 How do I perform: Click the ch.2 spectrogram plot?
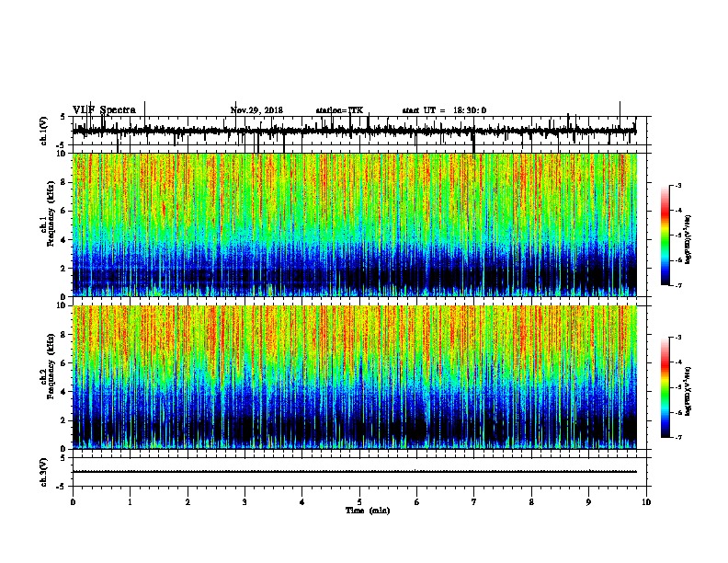point(355,377)
